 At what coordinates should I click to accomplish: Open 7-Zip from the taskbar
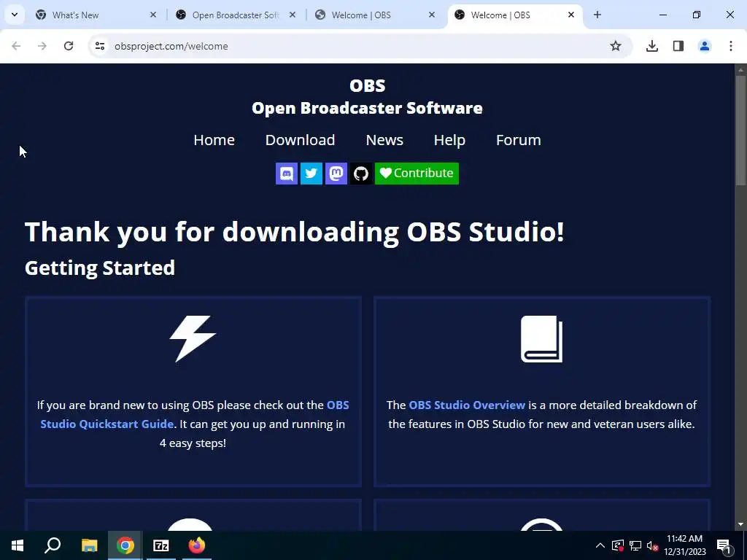(161, 545)
